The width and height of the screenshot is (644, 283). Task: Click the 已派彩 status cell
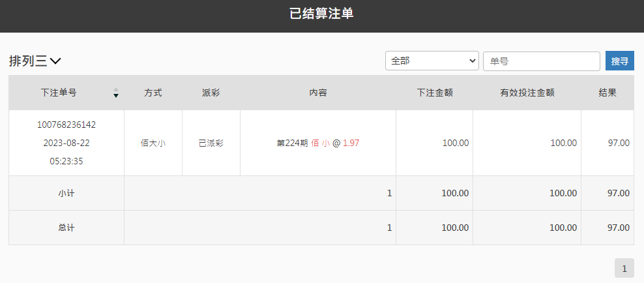211,143
